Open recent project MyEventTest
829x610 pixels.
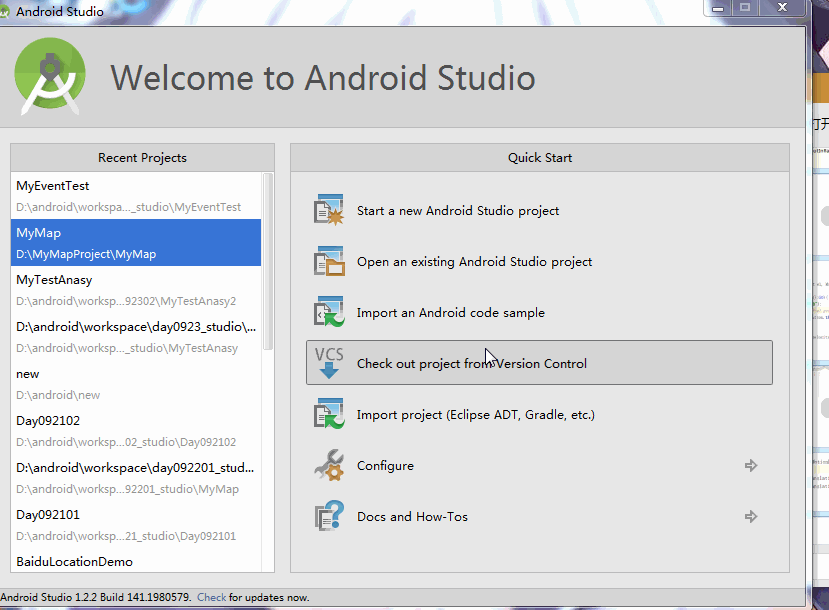[136, 196]
